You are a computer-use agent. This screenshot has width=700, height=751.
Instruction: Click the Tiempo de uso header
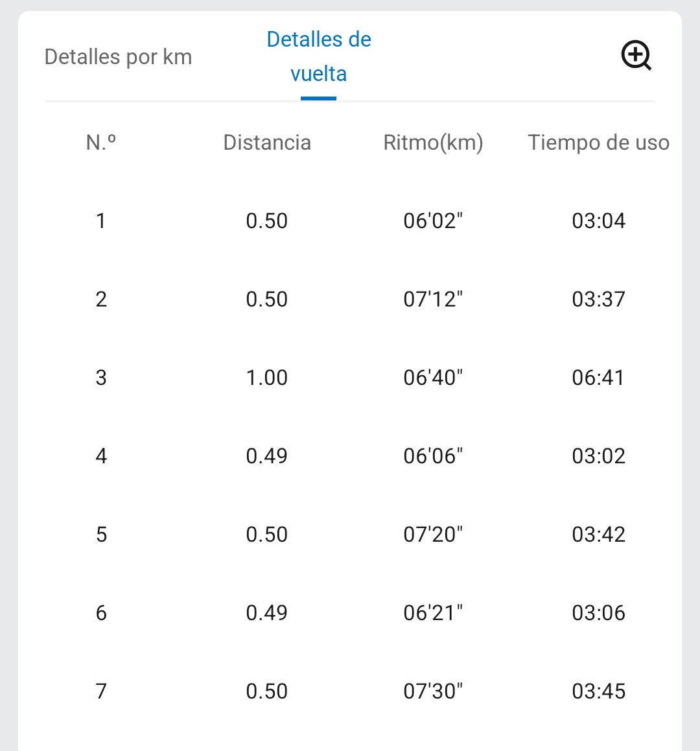(598, 143)
